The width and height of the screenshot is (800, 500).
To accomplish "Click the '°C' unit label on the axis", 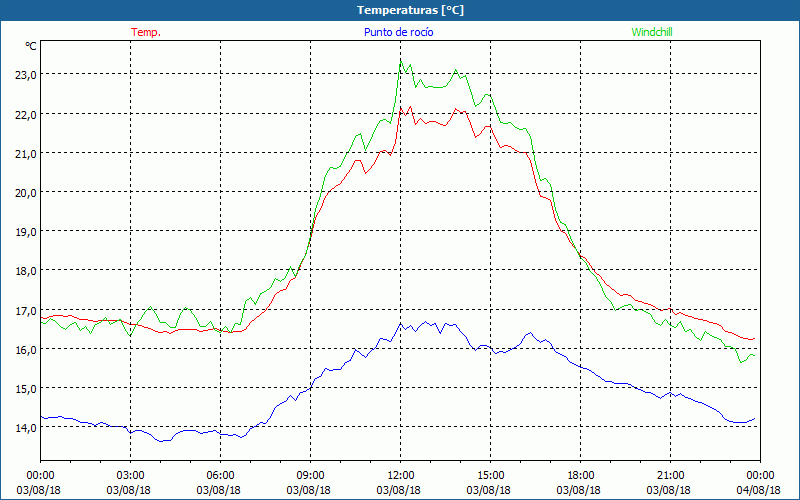I will [31, 46].
